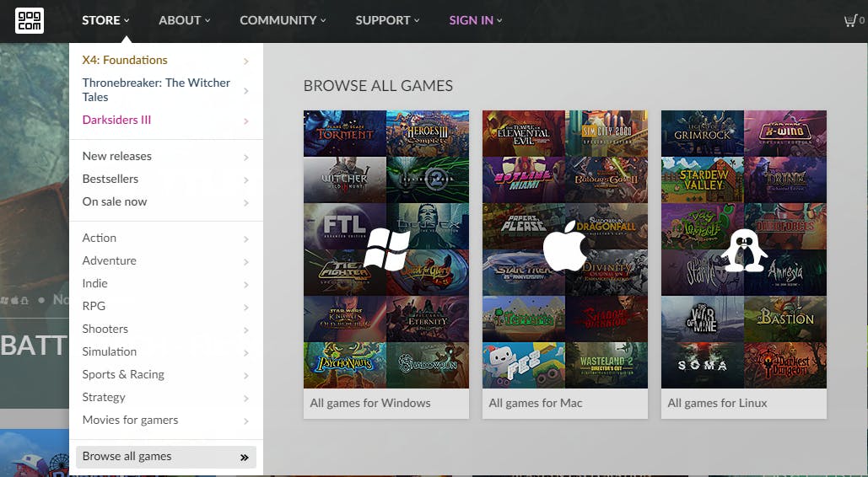Click the Windows logo on game collage
The image size is (868, 477).
pyautogui.click(x=387, y=249)
